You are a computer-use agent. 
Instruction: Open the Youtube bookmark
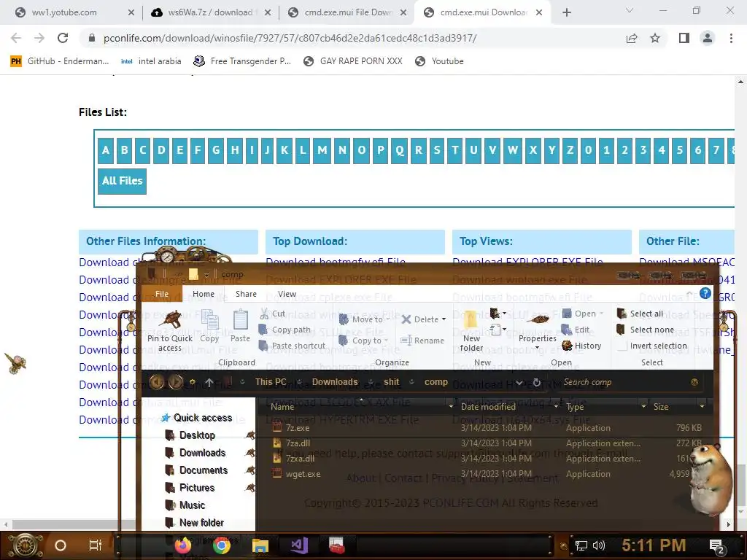439,61
